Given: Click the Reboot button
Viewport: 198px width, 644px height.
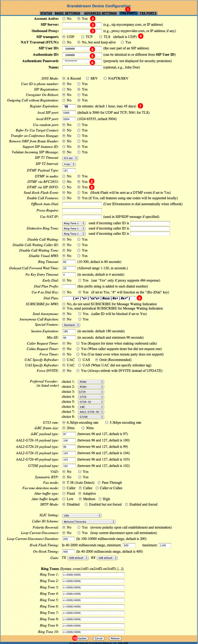Looking at the screenshot, I should [115, 638].
